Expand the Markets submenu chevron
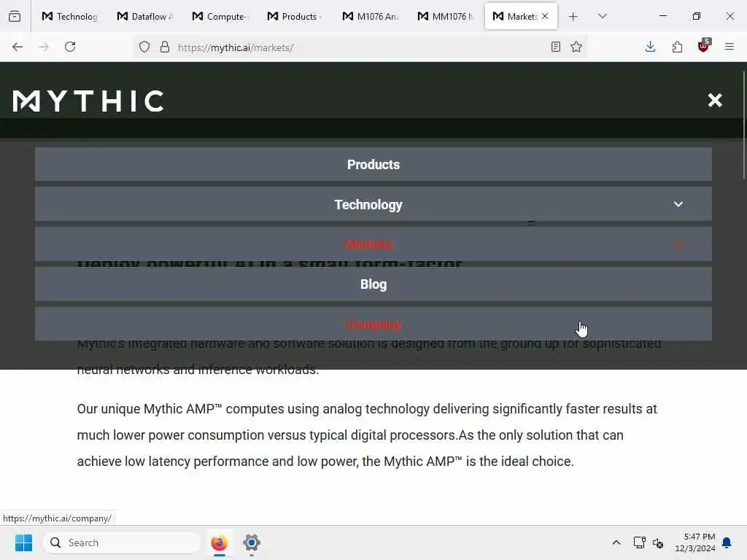Image resolution: width=747 pixels, height=560 pixels. click(678, 244)
